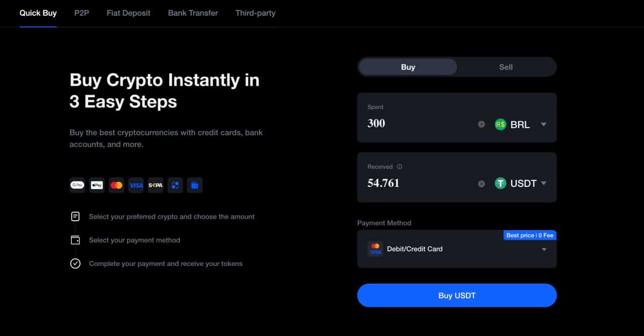
Task: Select the Mastercard payment icon
Action: coord(116,185)
